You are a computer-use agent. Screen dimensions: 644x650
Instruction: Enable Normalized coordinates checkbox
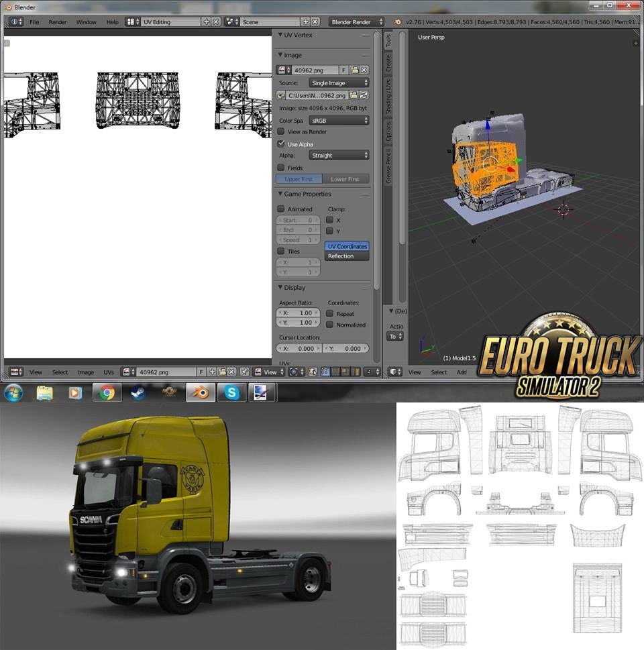click(329, 325)
